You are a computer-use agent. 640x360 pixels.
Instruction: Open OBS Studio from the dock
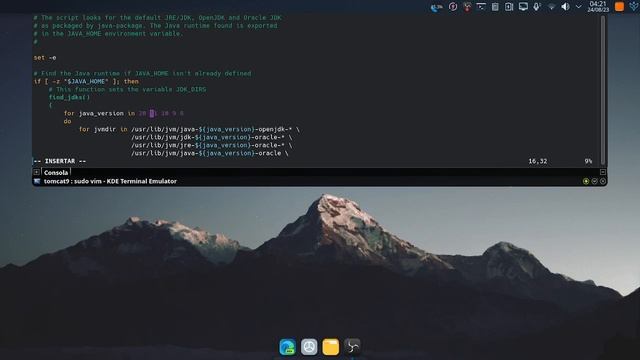click(352, 347)
